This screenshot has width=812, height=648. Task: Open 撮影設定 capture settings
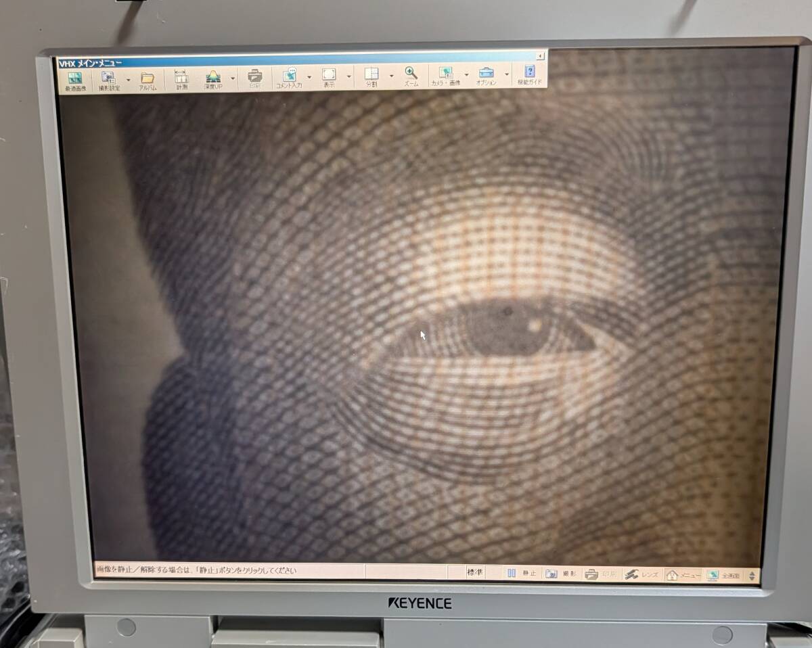point(108,80)
